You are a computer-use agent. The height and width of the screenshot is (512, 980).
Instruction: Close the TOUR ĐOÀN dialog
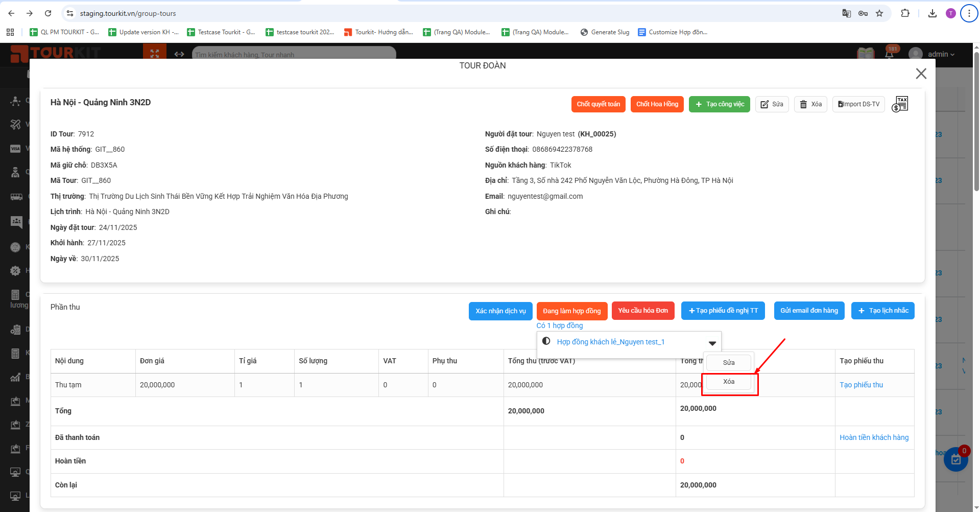point(921,74)
